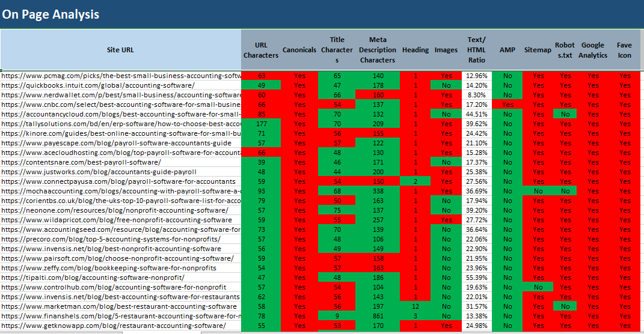Select the accountingseed.com URL cell
Viewport: 644px width, 334px height.
point(121,229)
